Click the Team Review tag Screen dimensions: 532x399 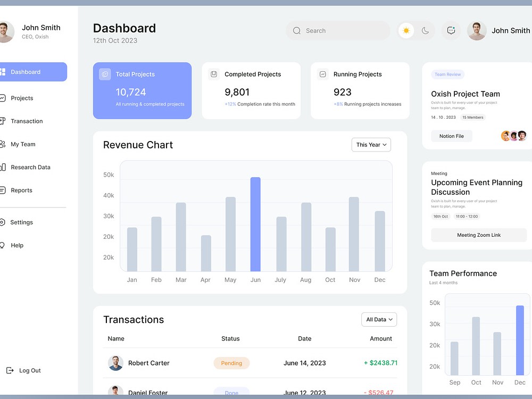[x=447, y=74]
